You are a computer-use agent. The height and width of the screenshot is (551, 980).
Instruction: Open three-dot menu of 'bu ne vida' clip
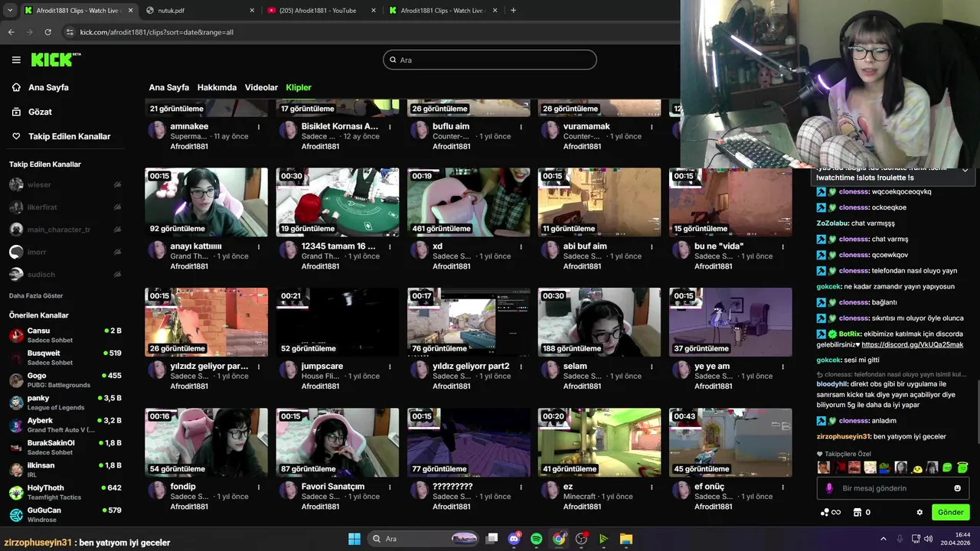pyautogui.click(x=782, y=246)
